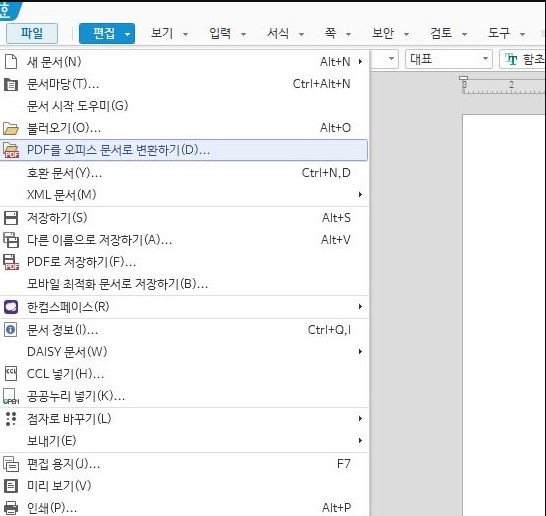Click the Ctrl+Alt+N shortcut text
546x516 pixels.
pos(321,84)
